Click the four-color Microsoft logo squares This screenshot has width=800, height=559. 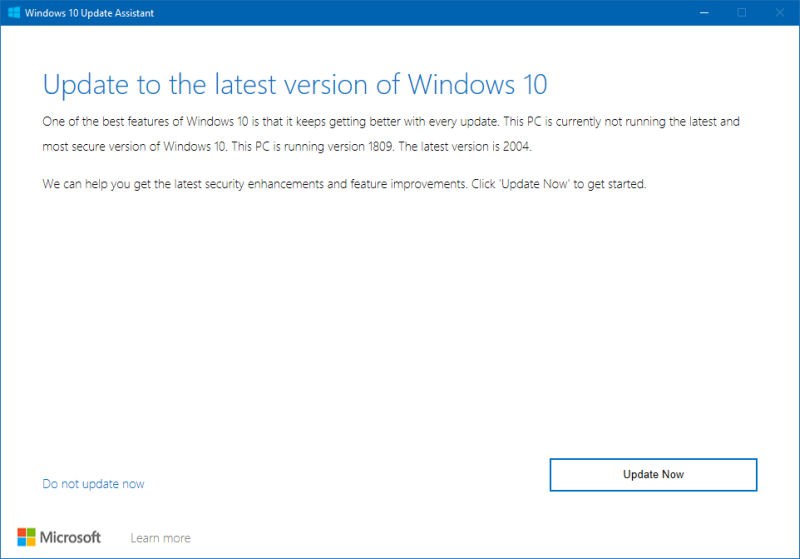pyautogui.click(x=26, y=537)
